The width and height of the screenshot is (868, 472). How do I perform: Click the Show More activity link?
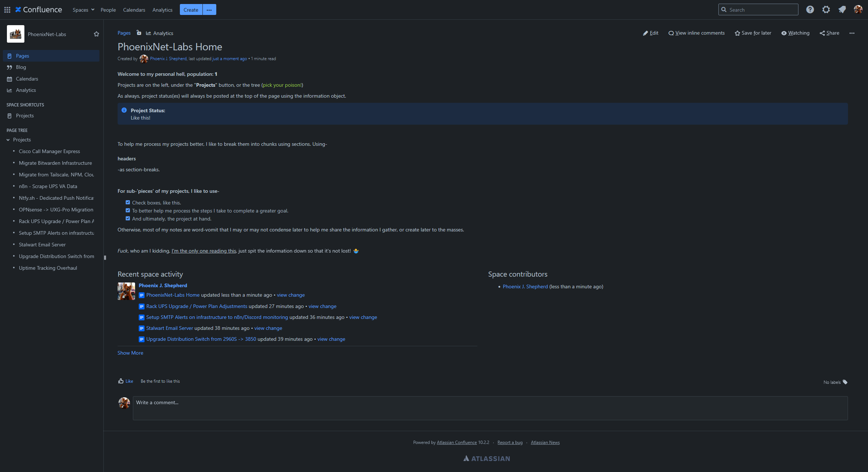[x=130, y=353]
